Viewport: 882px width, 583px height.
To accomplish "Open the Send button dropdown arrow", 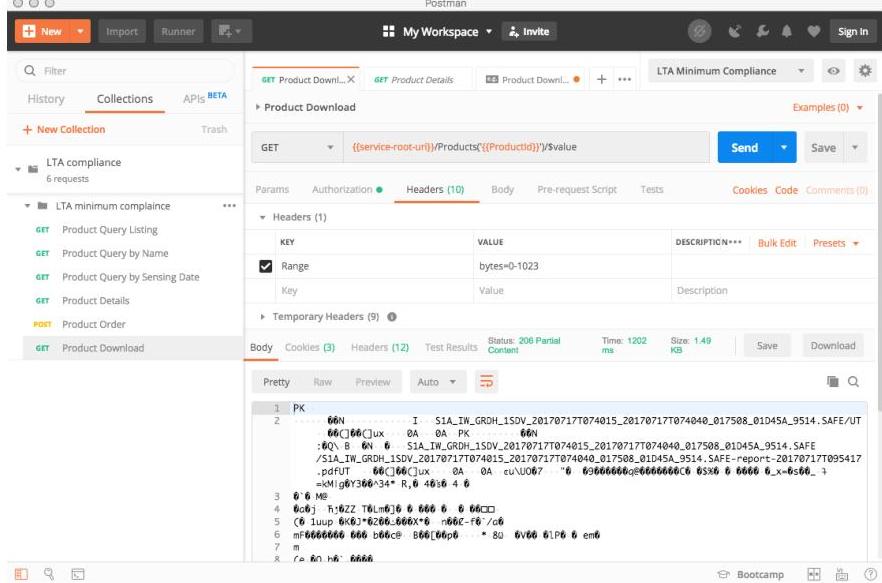I will 784,147.
